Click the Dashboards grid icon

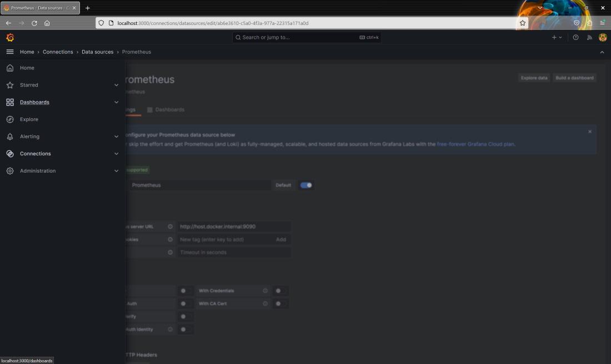(10, 102)
